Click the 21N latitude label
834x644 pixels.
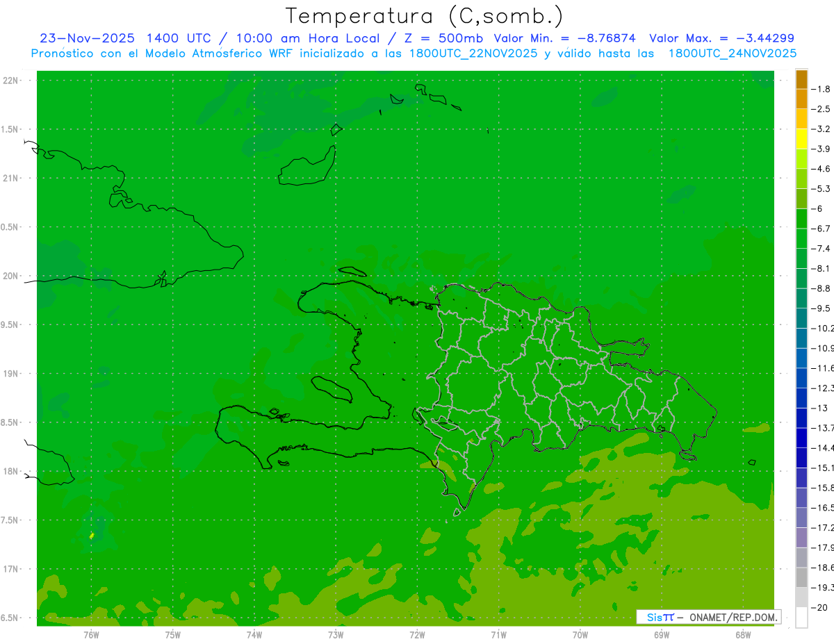tap(12, 179)
